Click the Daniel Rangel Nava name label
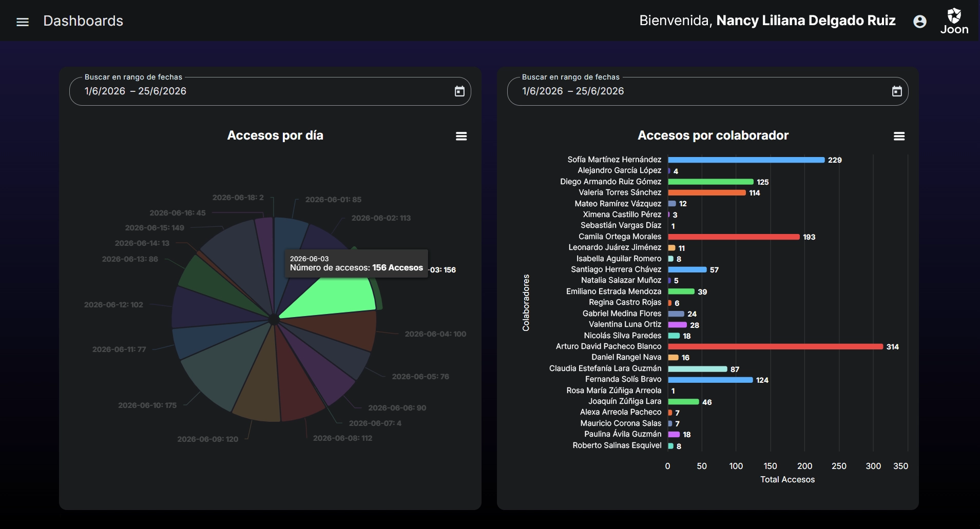 (x=626, y=357)
